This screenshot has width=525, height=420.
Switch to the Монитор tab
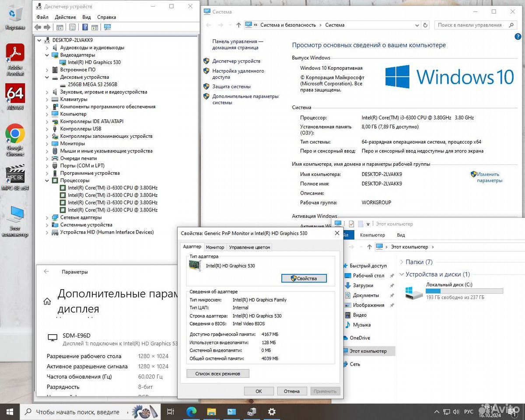[x=215, y=247]
